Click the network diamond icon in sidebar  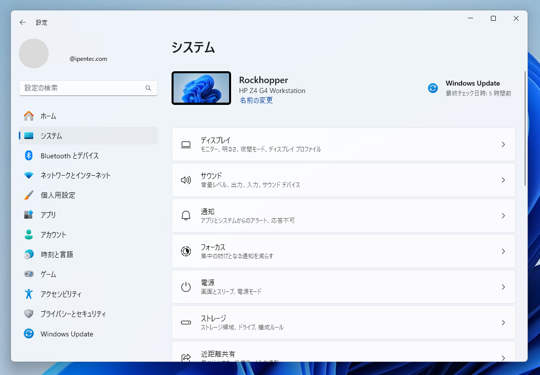click(29, 175)
